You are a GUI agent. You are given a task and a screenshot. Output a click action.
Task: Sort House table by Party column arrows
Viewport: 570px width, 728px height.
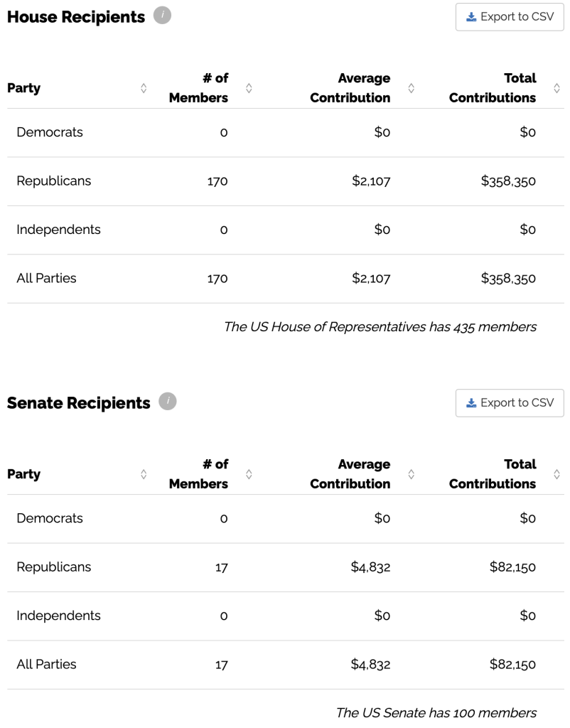pos(144,88)
